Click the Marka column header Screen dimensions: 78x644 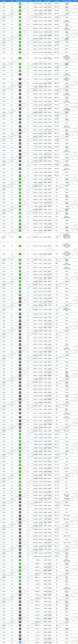pyautogui.click(x=4, y=1)
